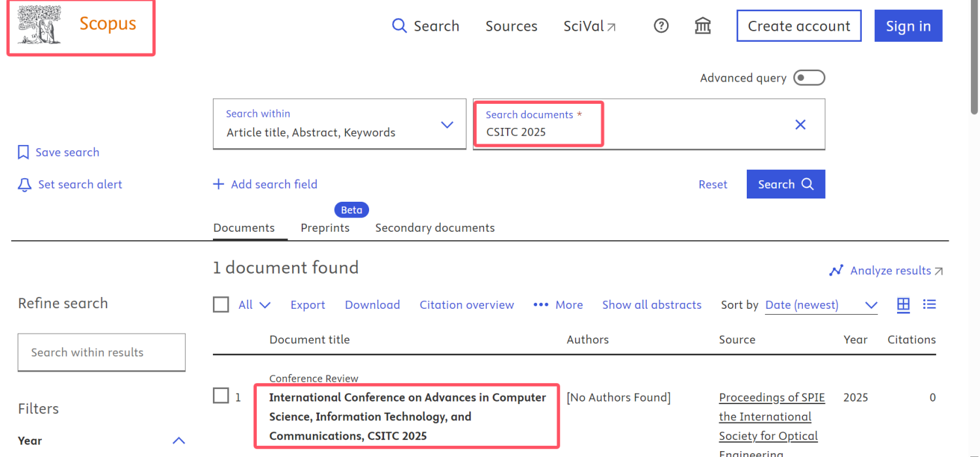Viewport: 980px width, 457px height.
Task: Check the select All checkbox
Action: (221, 305)
